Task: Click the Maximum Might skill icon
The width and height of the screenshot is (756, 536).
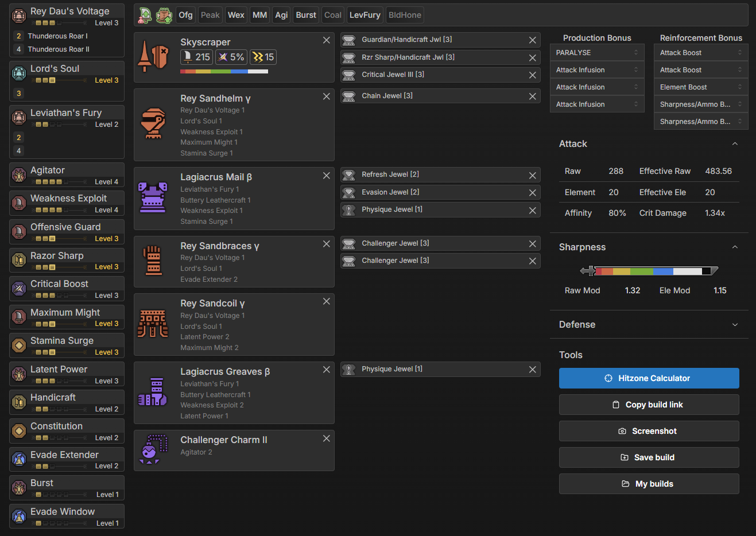Action: click(19, 317)
